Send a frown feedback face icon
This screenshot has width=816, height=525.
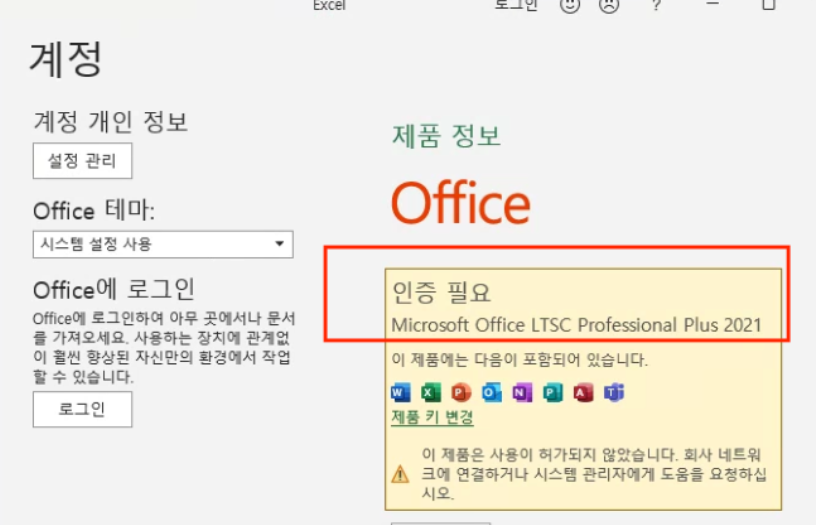(609, 5)
